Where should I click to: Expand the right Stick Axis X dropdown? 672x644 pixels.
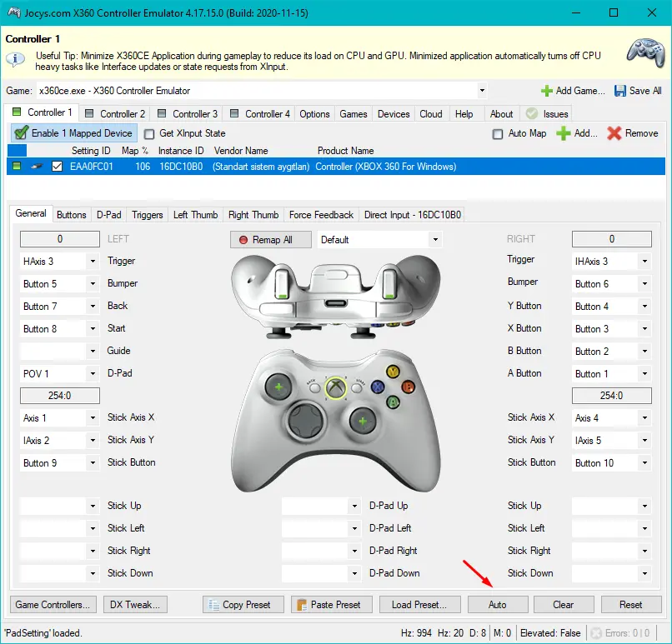point(644,417)
